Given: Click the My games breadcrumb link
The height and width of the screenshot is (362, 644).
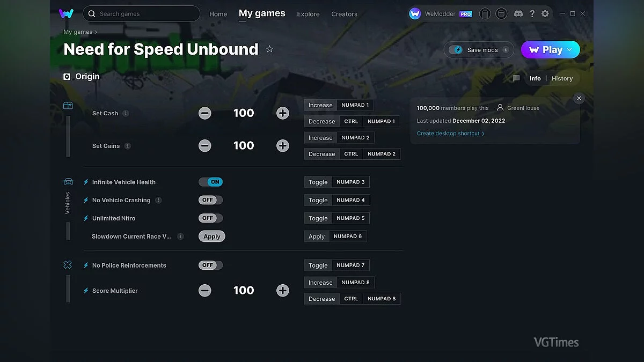Looking at the screenshot, I should pyautogui.click(x=77, y=32).
